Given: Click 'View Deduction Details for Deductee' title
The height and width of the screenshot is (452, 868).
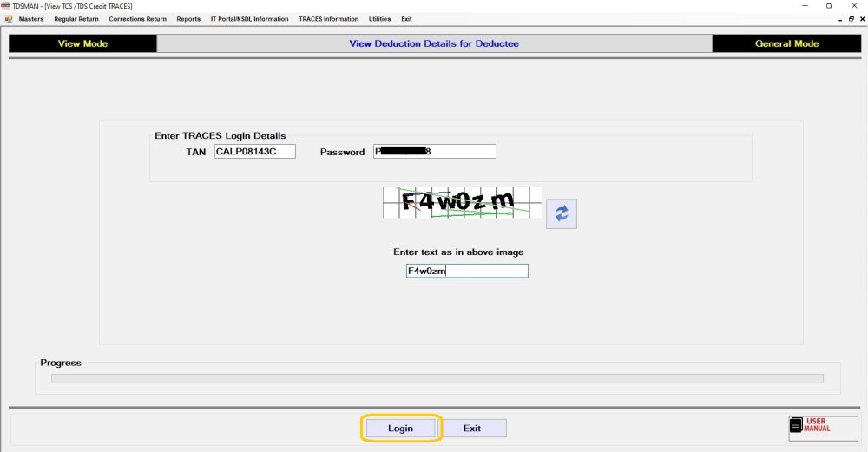Looking at the screenshot, I should [434, 43].
